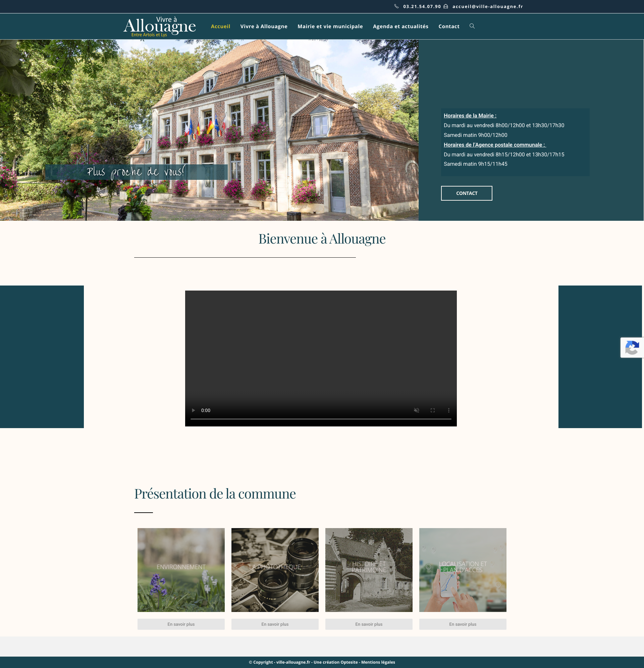
Task: Open Une création Optesite footer link
Action: click(x=336, y=662)
